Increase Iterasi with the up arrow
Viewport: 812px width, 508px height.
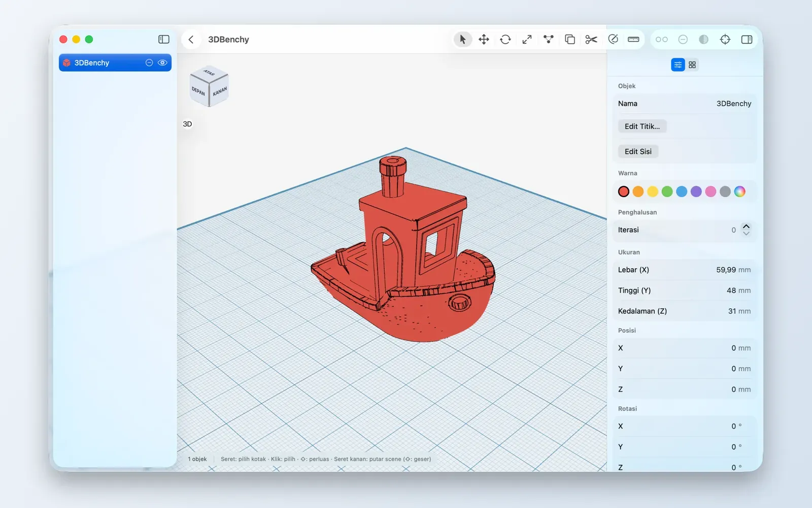(746, 227)
